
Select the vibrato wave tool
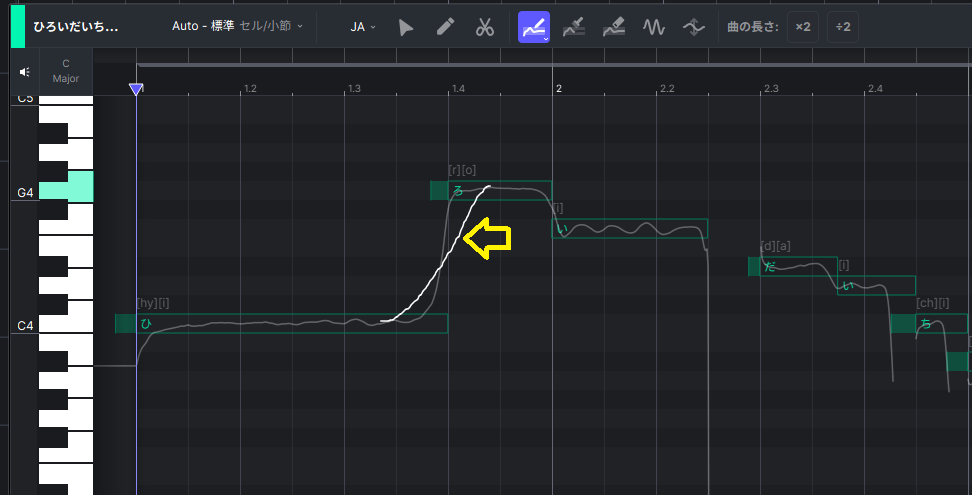pos(654,27)
